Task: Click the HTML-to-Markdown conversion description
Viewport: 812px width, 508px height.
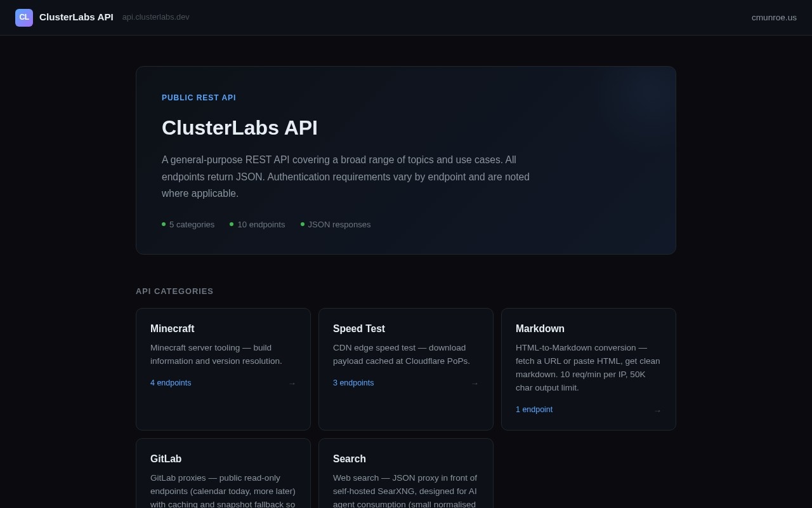Action: (x=588, y=368)
